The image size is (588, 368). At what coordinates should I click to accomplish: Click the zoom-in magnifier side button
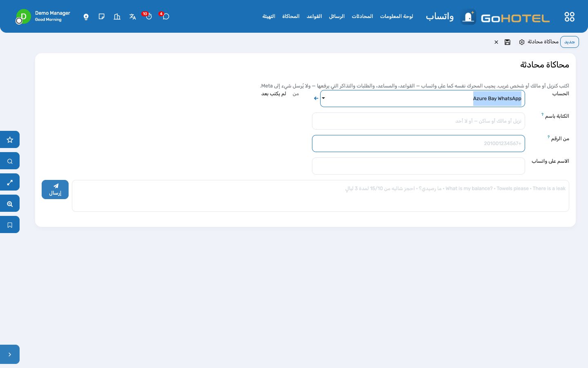coord(10,204)
